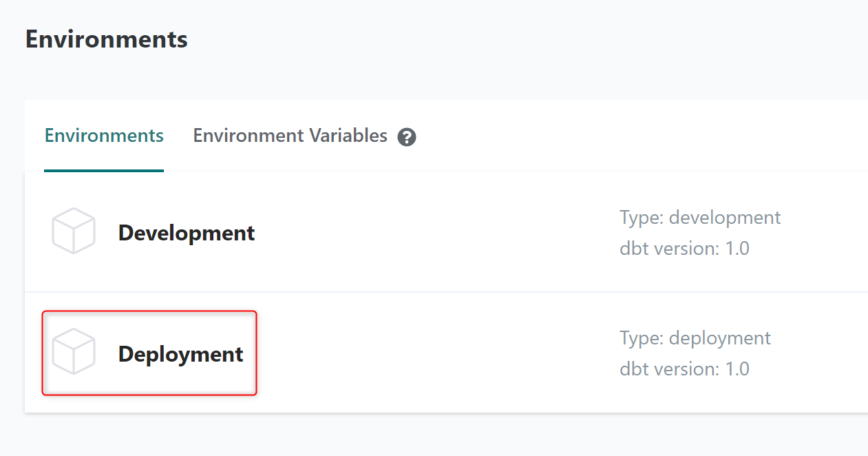Select the Environments tab
The width and height of the screenshot is (868, 456).
click(104, 136)
